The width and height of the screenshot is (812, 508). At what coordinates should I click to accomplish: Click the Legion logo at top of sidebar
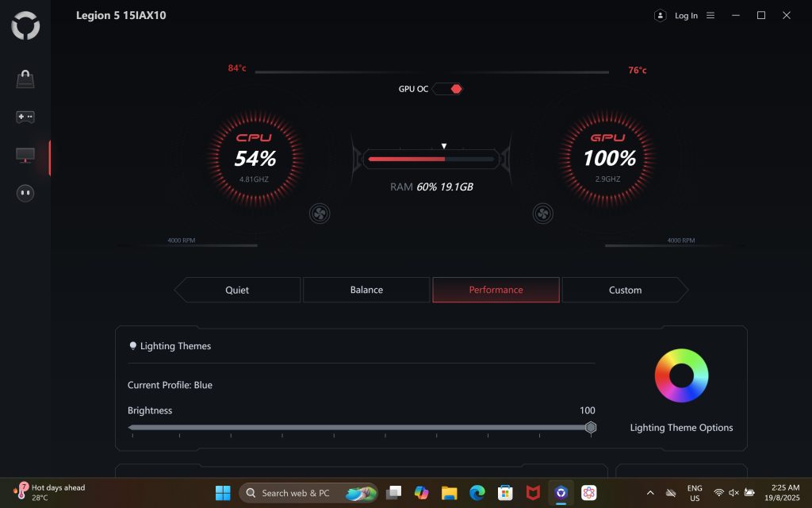click(x=25, y=25)
